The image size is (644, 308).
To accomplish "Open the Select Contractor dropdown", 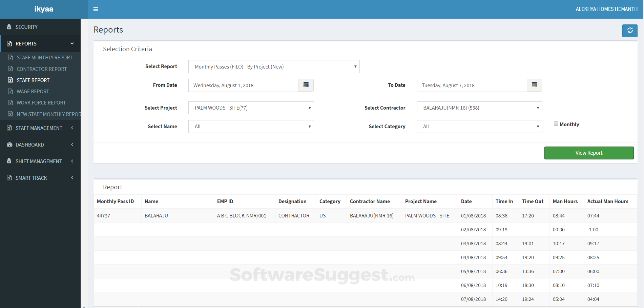I will pos(479,108).
